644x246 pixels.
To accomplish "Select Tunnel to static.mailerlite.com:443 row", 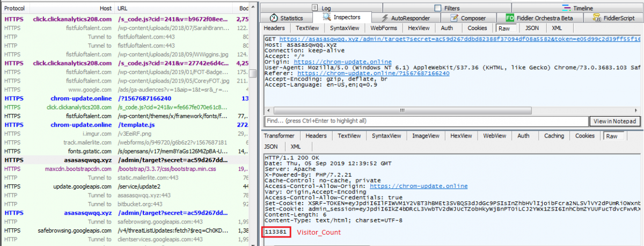I will click(125, 177).
